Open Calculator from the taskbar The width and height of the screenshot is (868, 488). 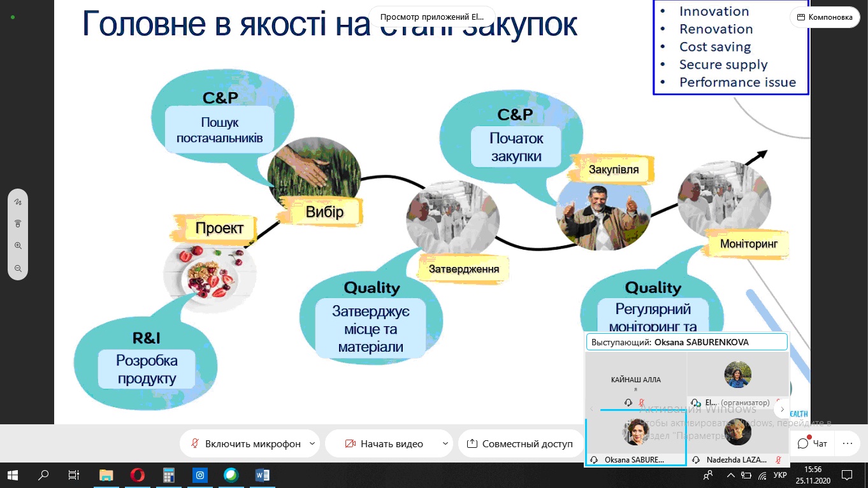click(x=168, y=475)
